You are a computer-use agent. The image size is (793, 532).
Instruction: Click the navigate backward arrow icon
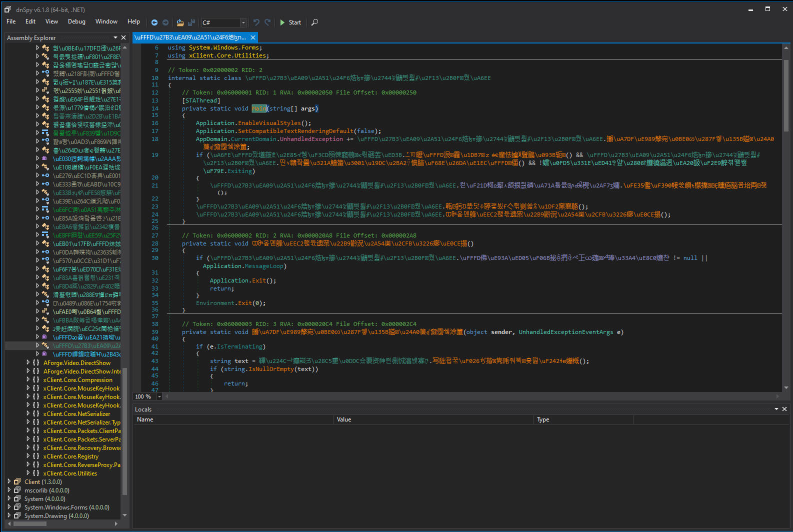tap(154, 22)
